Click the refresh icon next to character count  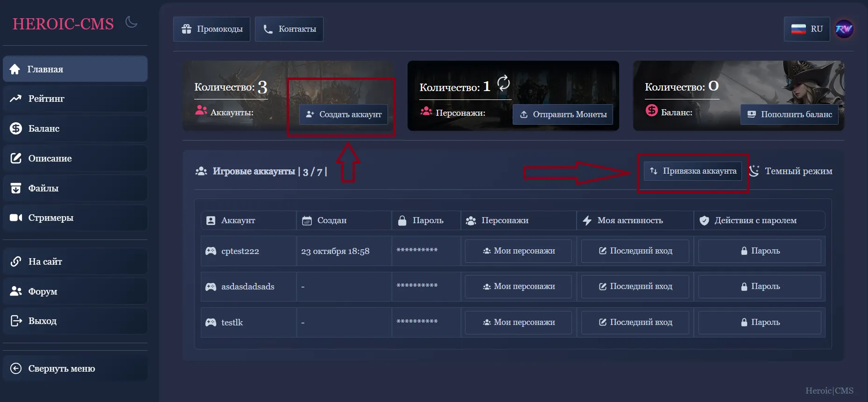tap(503, 83)
